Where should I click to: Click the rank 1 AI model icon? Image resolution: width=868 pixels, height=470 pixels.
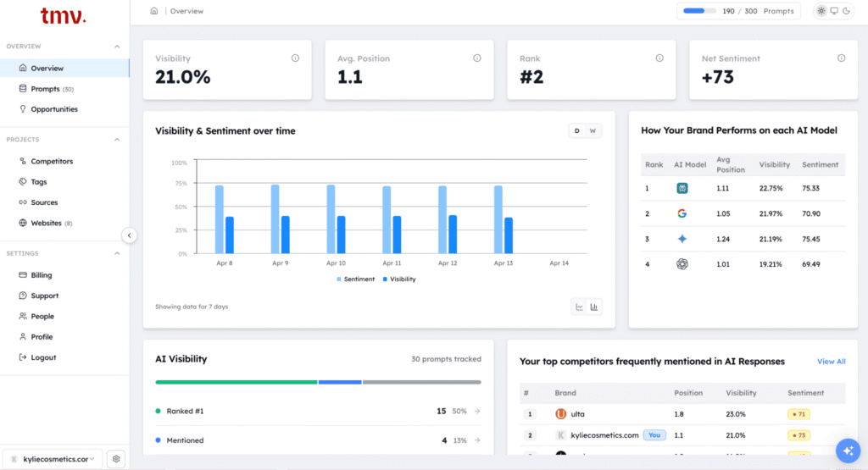point(682,188)
